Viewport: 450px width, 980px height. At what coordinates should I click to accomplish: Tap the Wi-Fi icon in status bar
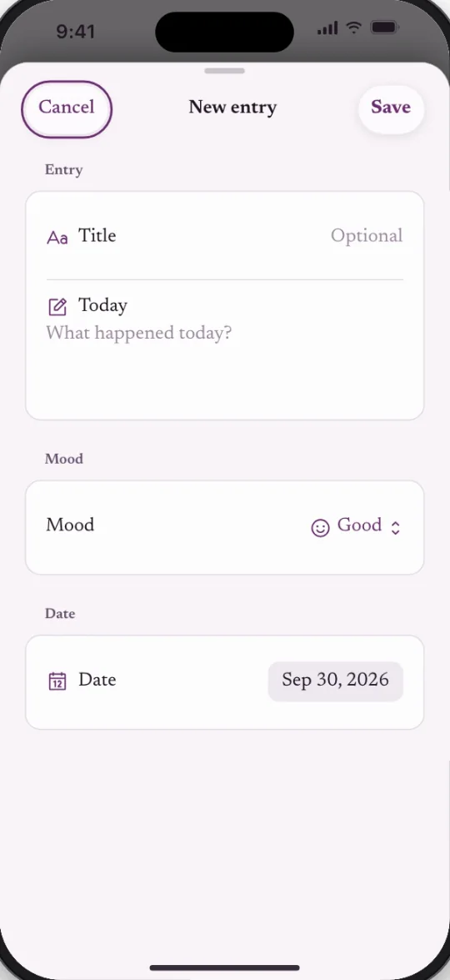tap(354, 28)
